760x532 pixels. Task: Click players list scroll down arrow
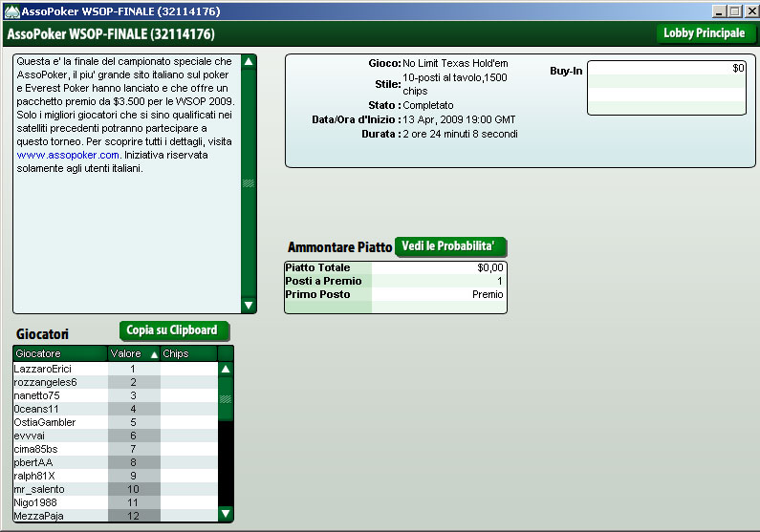pyautogui.click(x=226, y=513)
